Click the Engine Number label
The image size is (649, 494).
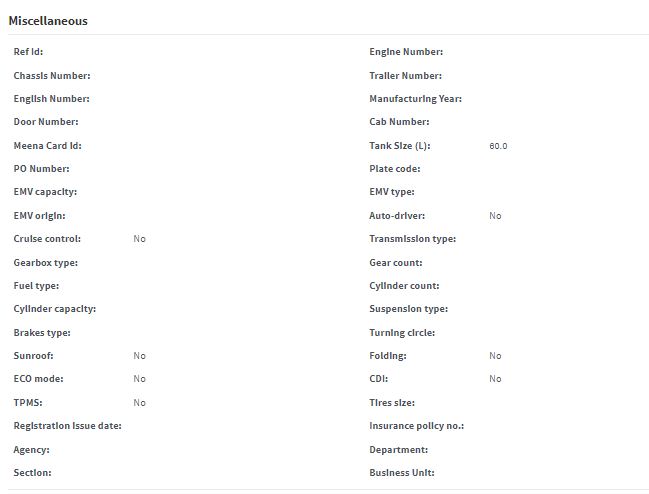pyautogui.click(x=406, y=52)
